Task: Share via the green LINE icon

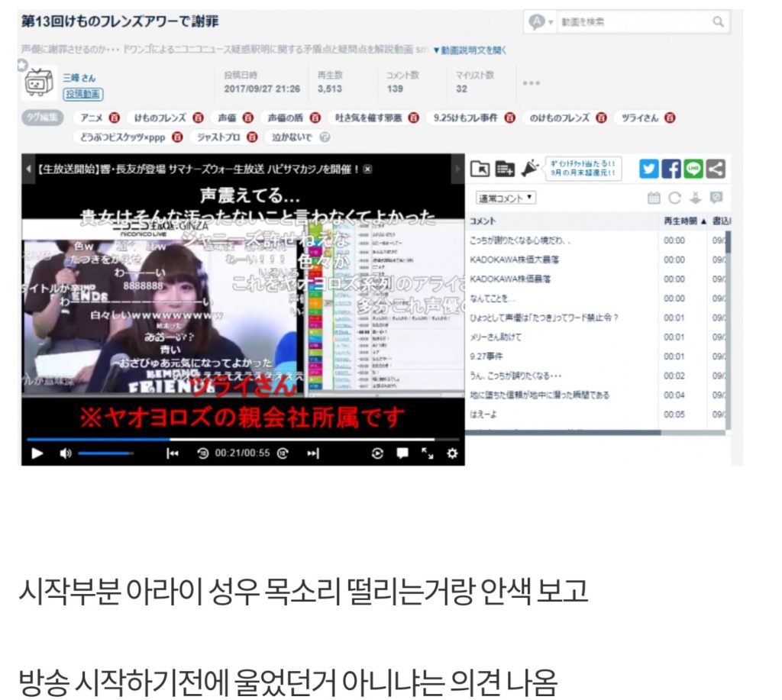Action: pos(693,169)
